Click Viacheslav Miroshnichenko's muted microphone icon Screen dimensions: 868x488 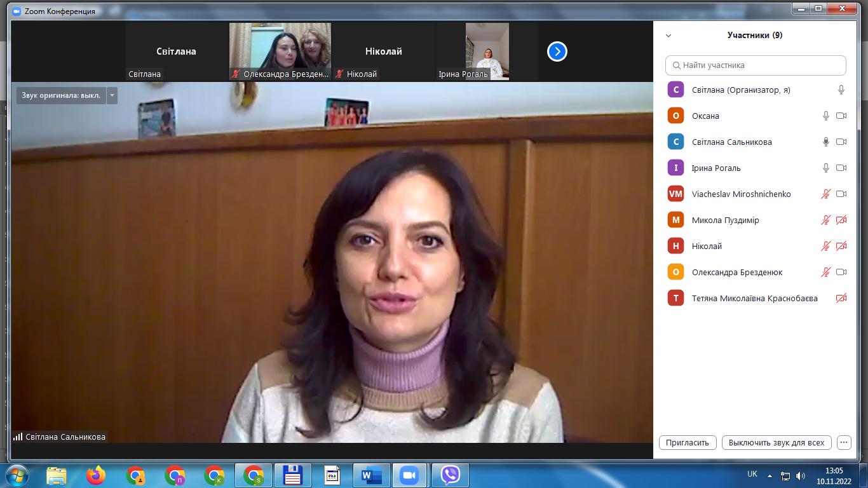click(825, 194)
